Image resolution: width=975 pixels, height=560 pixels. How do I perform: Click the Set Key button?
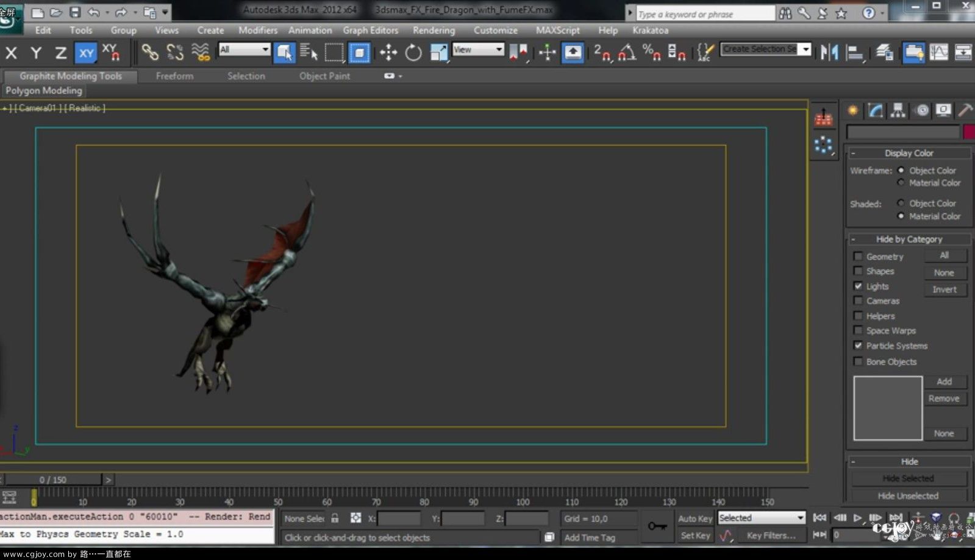695,536
